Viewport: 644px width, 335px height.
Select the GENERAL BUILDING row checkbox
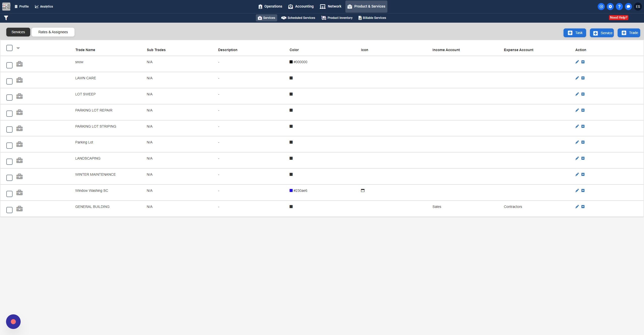coord(9,210)
